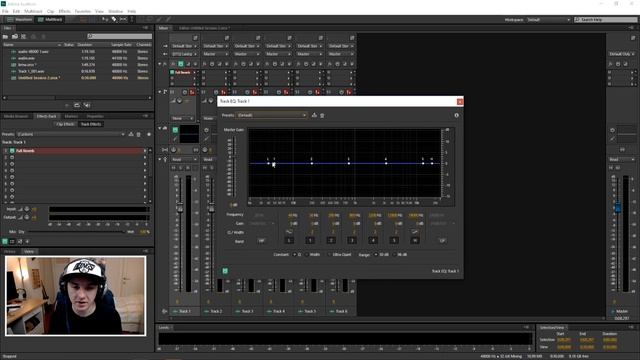640x360 pixels.
Task: Click the Input gain knob in Effects Rack
Action: 27,209
